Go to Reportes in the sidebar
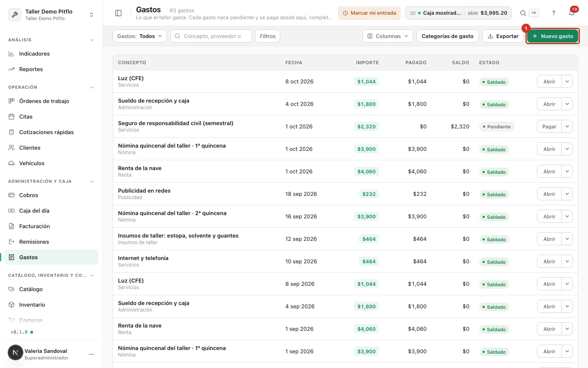The height and width of the screenshot is (368, 588). [51, 69]
